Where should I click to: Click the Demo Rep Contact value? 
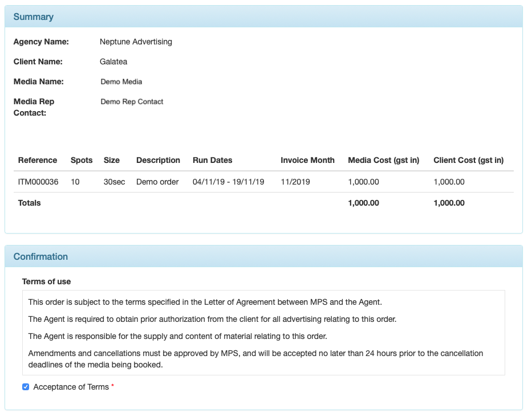pyautogui.click(x=132, y=102)
